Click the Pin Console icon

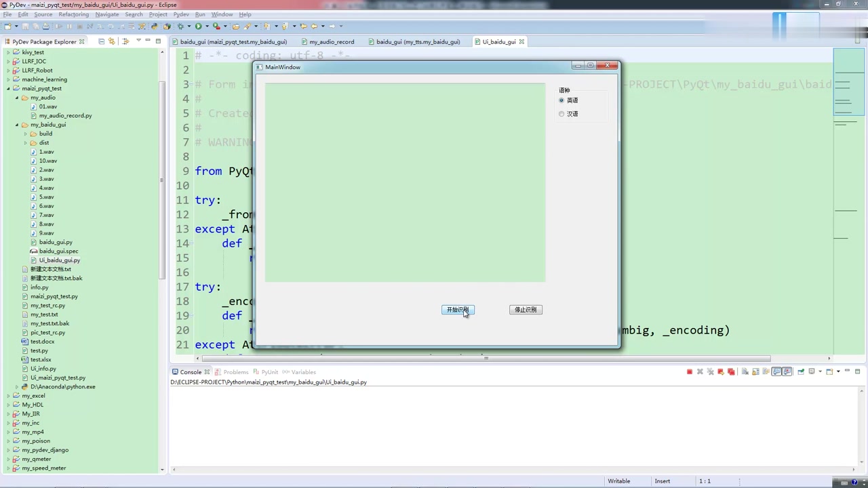801,371
